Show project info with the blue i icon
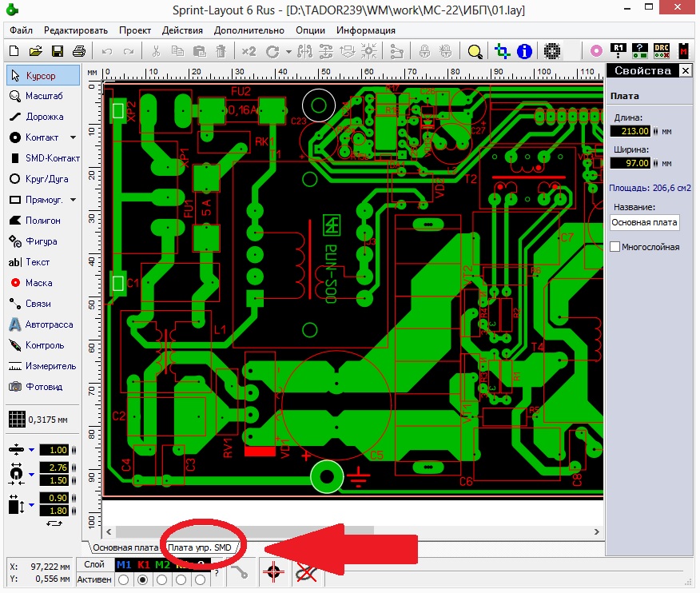 pos(524,51)
